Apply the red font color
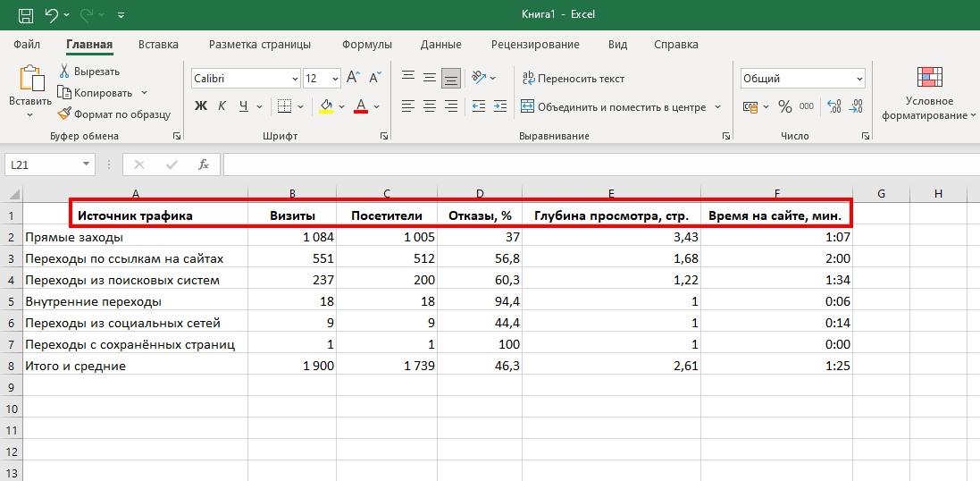The width and height of the screenshot is (980, 481). pos(361,106)
